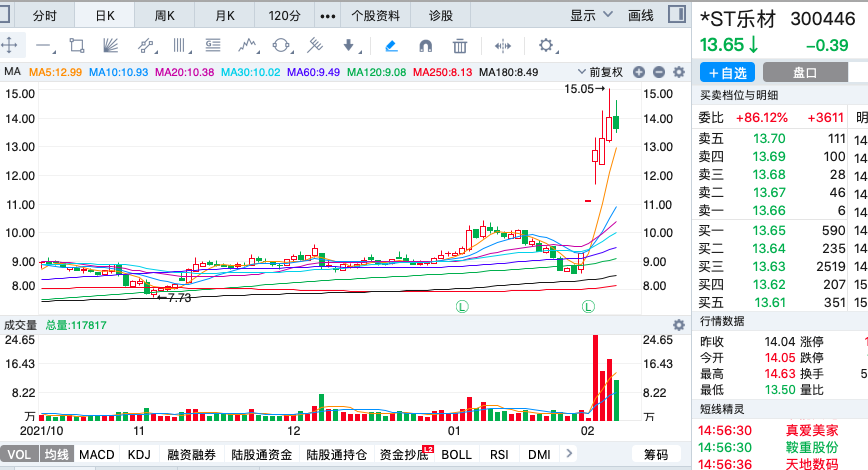Expand the 显示 dropdown menu
Screen dimensions: 868x470
click(590, 15)
